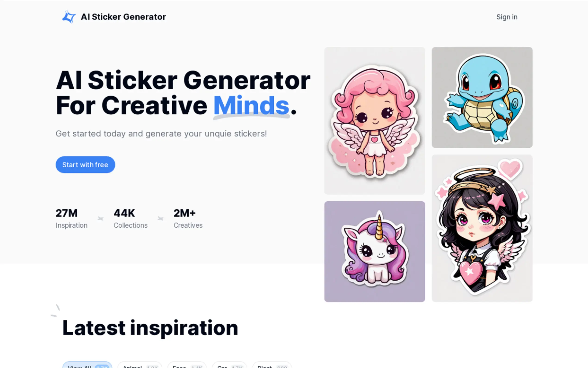This screenshot has width=588, height=368.
Task: Click the 2M+ Creatives stat
Action: pyautogui.click(x=188, y=218)
